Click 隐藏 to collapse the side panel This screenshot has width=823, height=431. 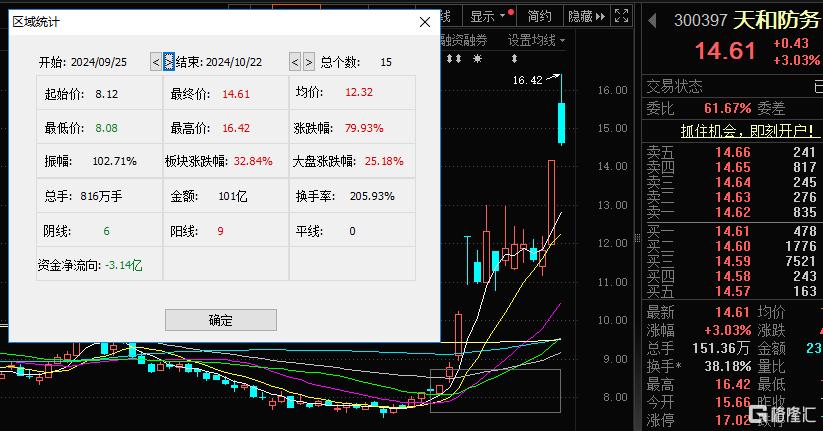(x=586, y=16)
